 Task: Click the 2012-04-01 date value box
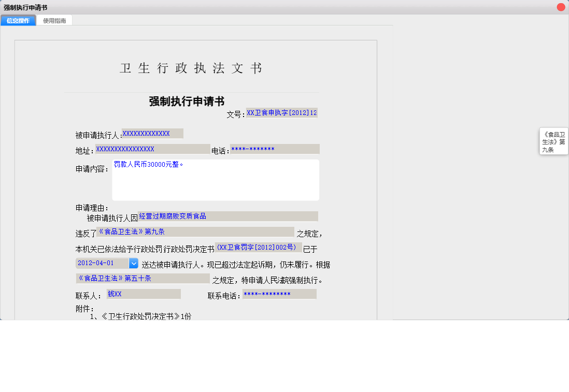pos(102,263)
